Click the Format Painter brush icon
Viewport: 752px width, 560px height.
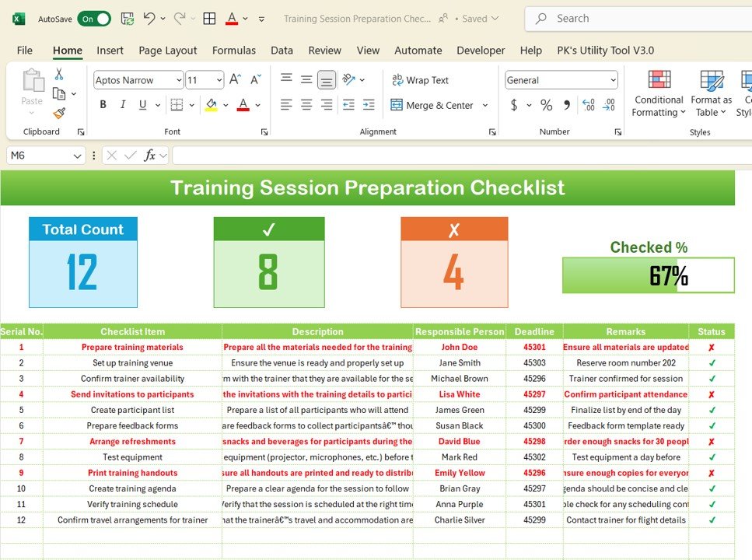click(59, 114)
